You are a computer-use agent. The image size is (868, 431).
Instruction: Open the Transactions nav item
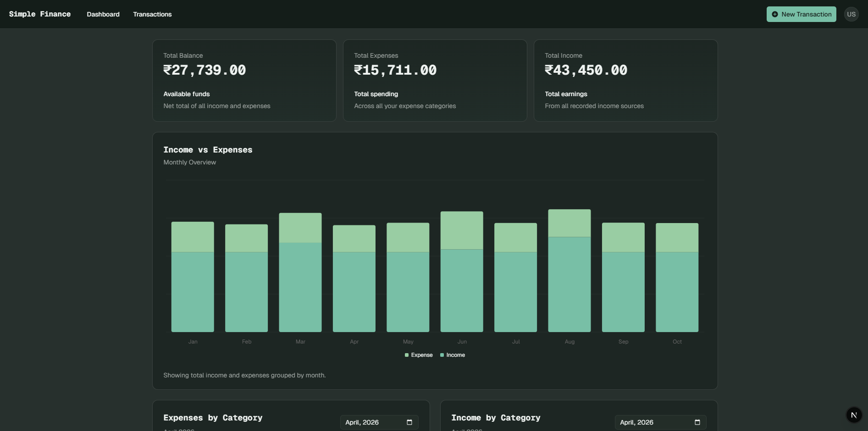click(x=152, y=14)
